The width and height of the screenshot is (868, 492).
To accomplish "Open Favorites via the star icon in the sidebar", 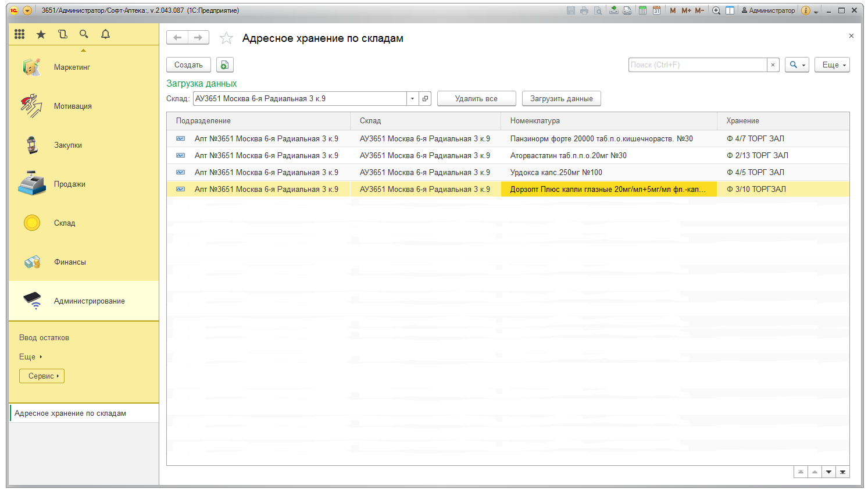I will pos(41,34).
